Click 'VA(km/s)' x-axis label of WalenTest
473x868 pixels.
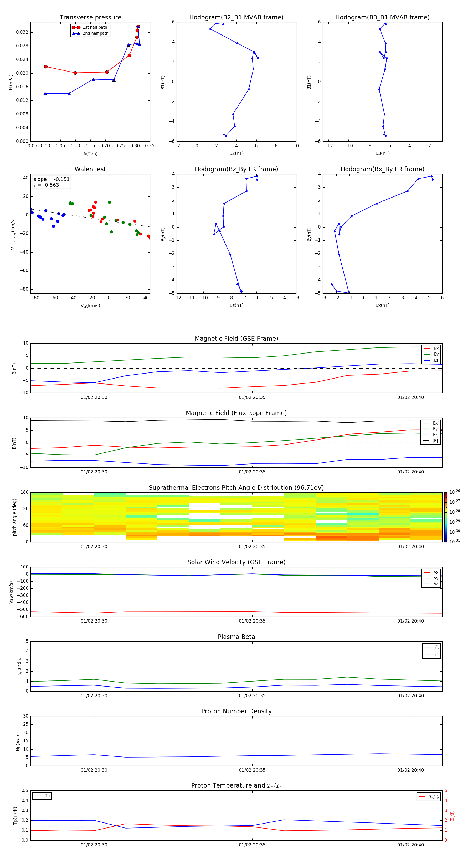click(90, 306)
